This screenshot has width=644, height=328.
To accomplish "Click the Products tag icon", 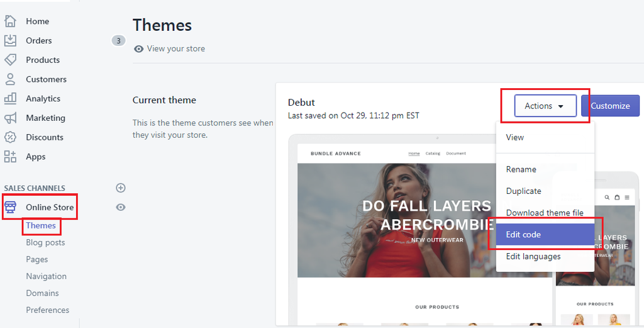I will 10,60.
